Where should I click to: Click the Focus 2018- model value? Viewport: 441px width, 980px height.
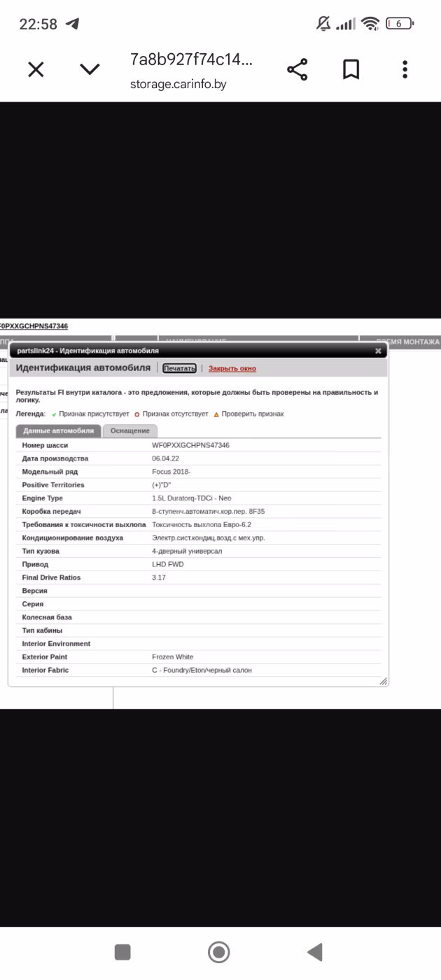pos(171,472)
